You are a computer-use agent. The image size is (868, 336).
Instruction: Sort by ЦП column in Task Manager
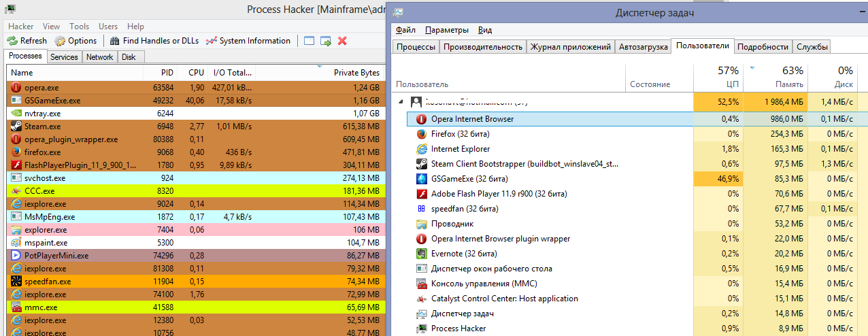718,78
